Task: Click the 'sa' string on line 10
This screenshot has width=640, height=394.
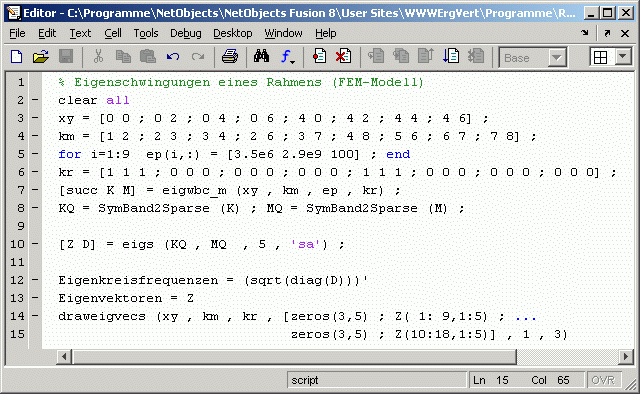Action: click(x=306, y=244)
